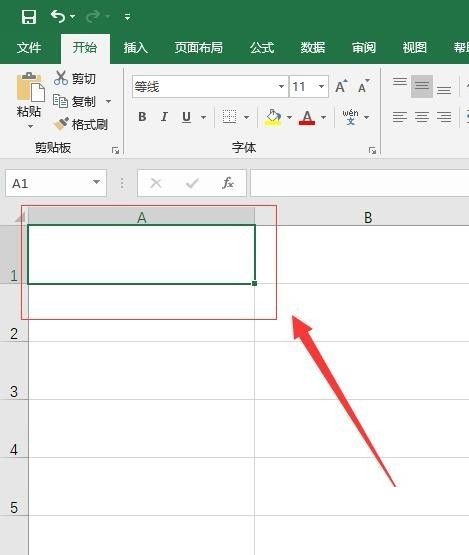The image size is (469, 555).
Task: Open fill color picker arrow
Action: 289,117
